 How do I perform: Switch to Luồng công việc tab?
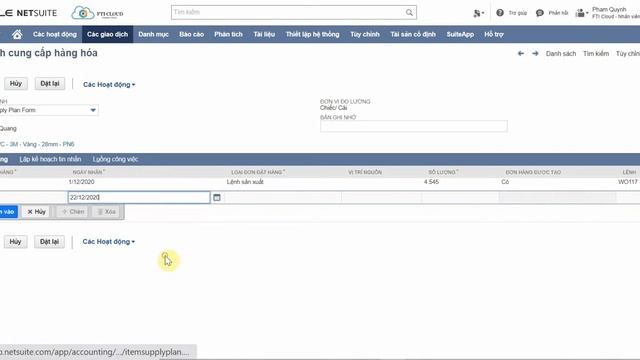(x=115, y=159)
